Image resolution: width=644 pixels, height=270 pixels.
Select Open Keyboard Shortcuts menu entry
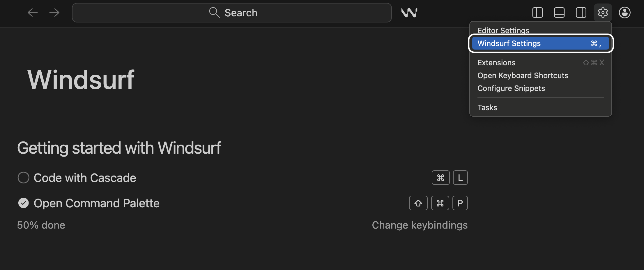[x=523, y=76]
